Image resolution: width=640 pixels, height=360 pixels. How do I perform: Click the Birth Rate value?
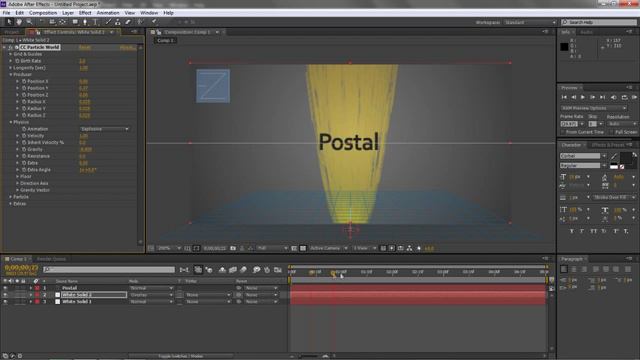(82, 61)
